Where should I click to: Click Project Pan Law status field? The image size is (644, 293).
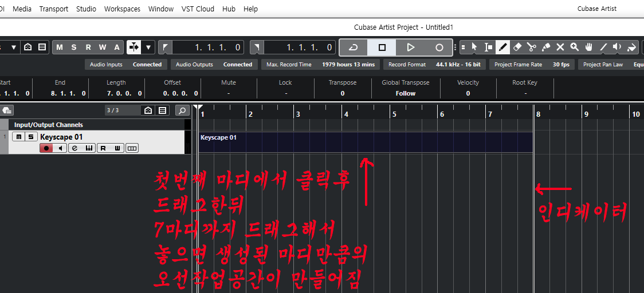(x=611, y=65)
